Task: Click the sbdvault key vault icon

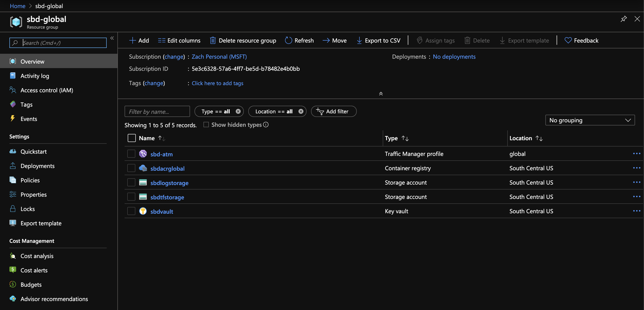Action: tap(143, 211)
